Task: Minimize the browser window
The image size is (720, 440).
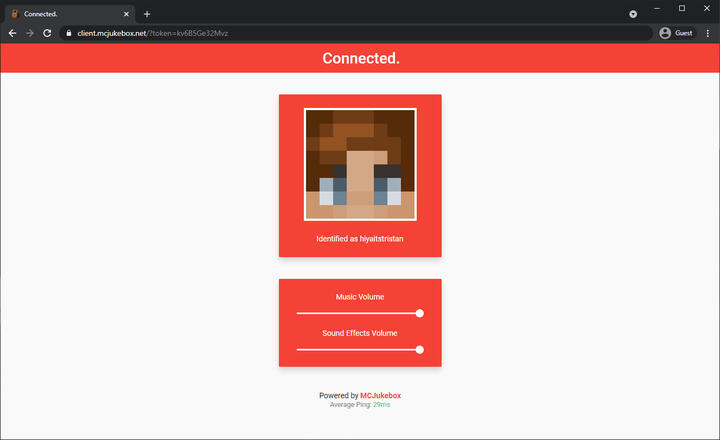Action: coord(657,8)
